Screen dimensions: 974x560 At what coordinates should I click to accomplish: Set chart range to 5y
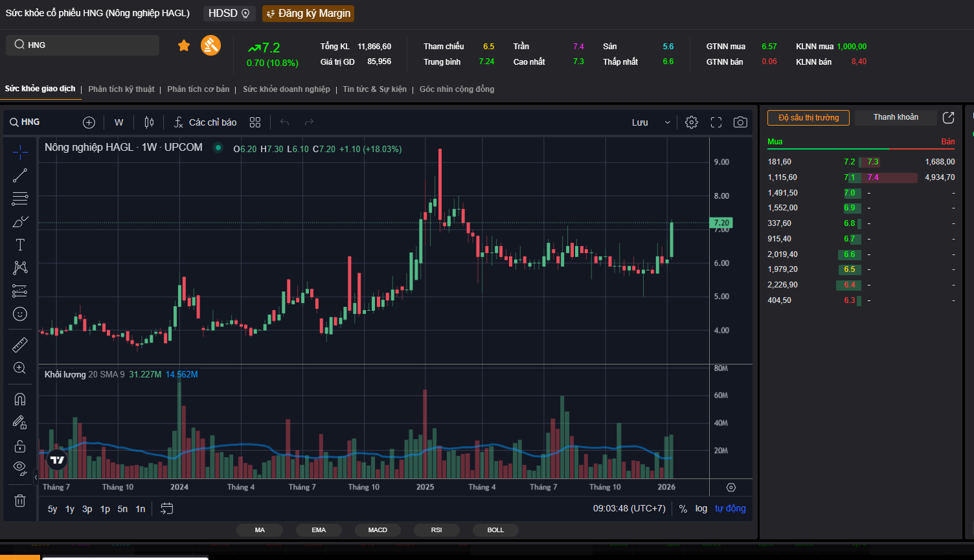point(52,509)
